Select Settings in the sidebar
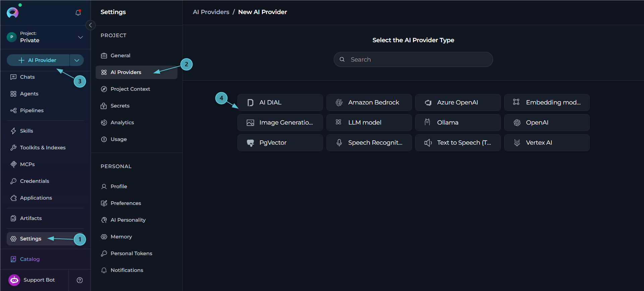This screenshot has width=644, height=291. pos(45,239)
